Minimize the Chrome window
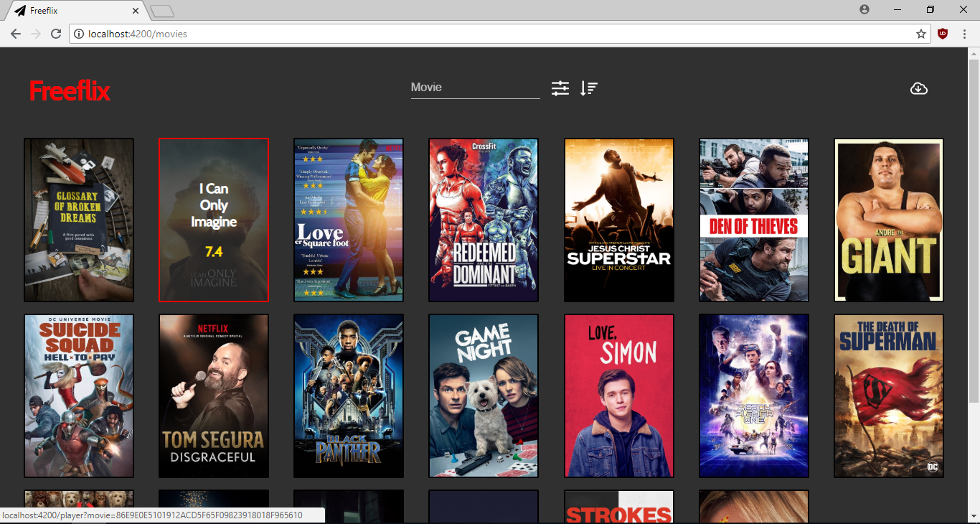980x524 pixels. click(898, 9)
